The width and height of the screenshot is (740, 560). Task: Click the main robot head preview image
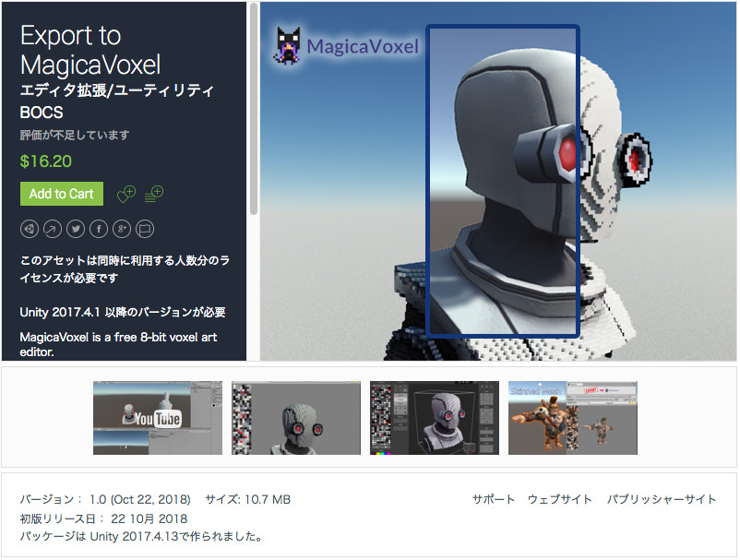tap(498, 182)
